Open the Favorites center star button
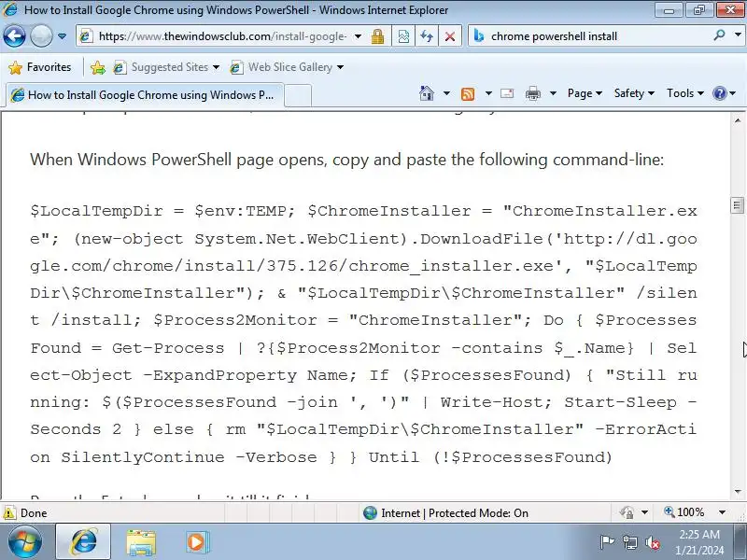This screenshot has width=747, height=560. (x=40, y=67)
